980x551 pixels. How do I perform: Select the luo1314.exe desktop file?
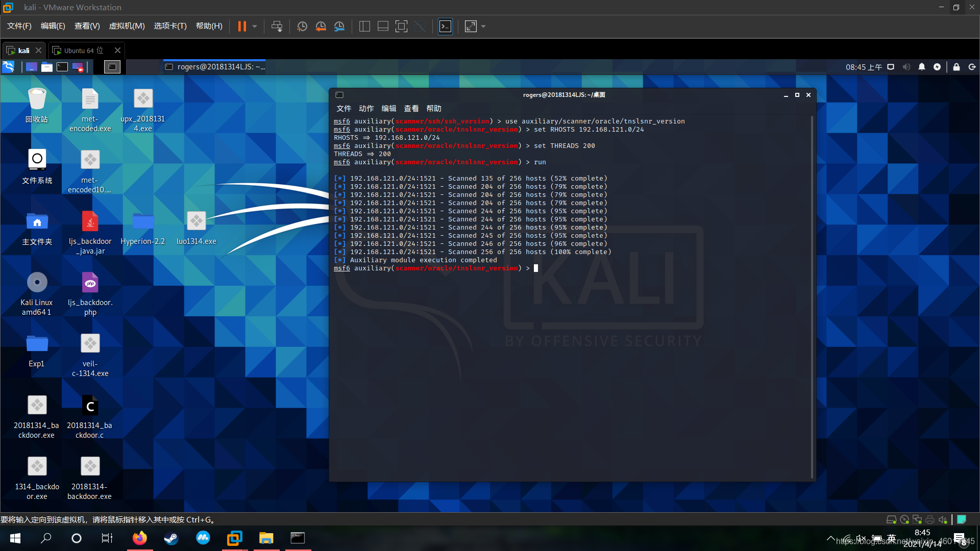(197, 228)
